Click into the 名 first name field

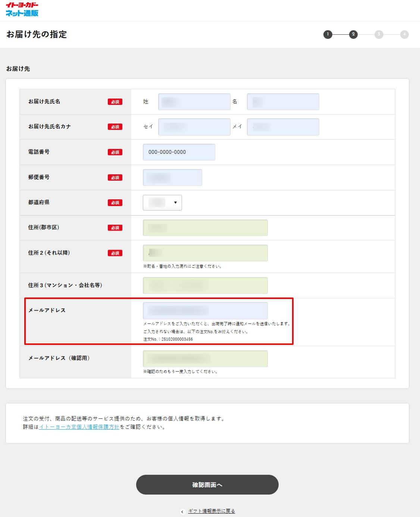(283, 102)
